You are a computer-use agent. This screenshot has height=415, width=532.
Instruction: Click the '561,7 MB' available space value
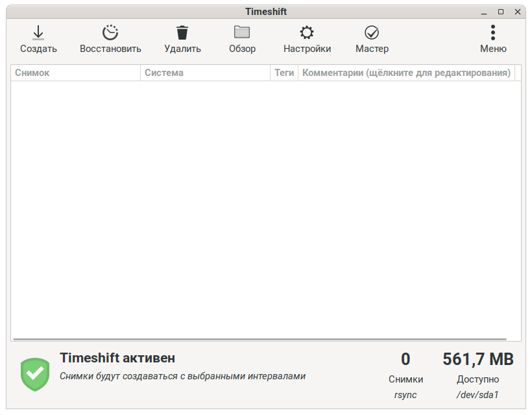tap(478, 359)
